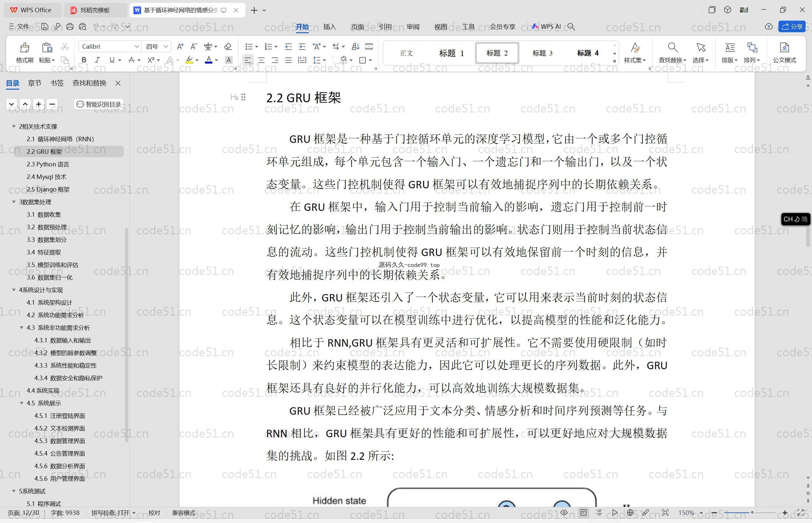Click the Print icon in quick toolbar
Image resolution: width=812 pixels, height=523 pixels.
[70, 26]
